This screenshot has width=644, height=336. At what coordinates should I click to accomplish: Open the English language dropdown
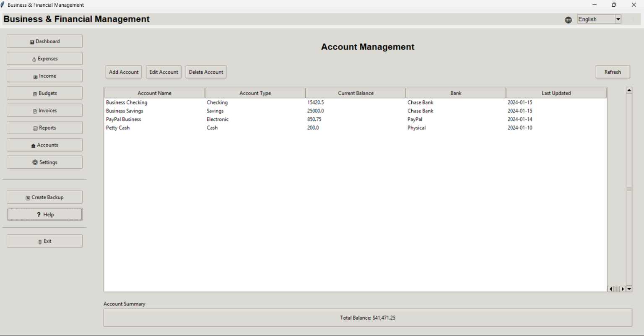(618, 19)
